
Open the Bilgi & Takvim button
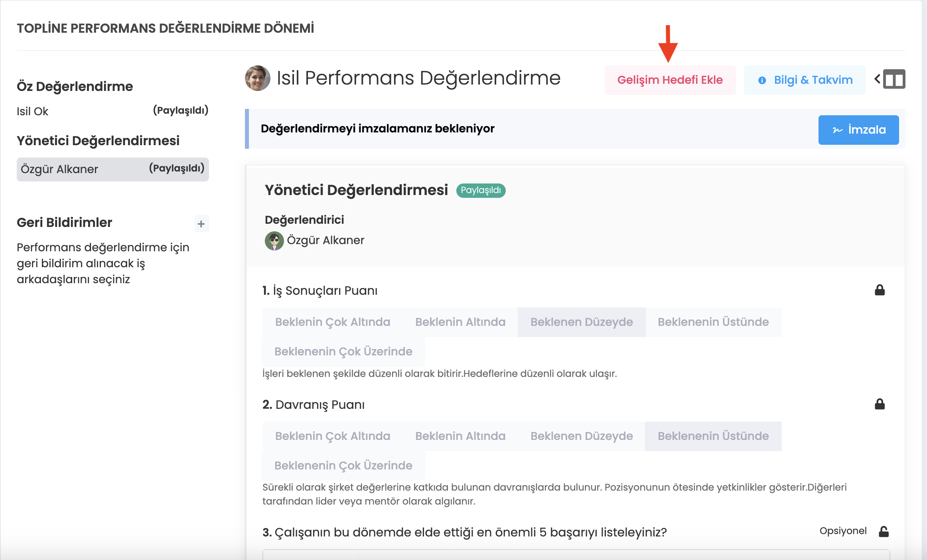pos(805,80)
